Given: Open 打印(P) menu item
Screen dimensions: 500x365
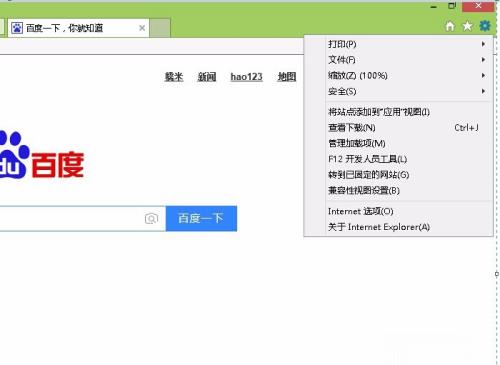Looking at the screenshot, I should 399,44.
